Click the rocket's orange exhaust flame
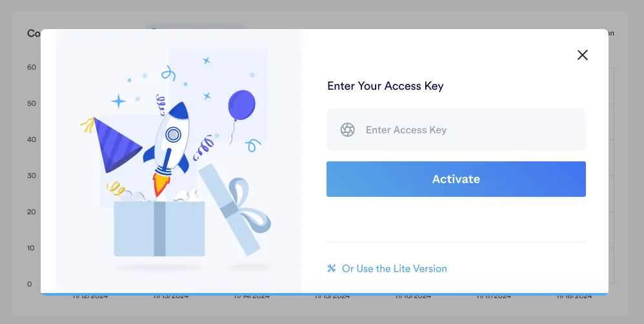Viewport: 644px width, 324px height. click(x=161, y=185)
